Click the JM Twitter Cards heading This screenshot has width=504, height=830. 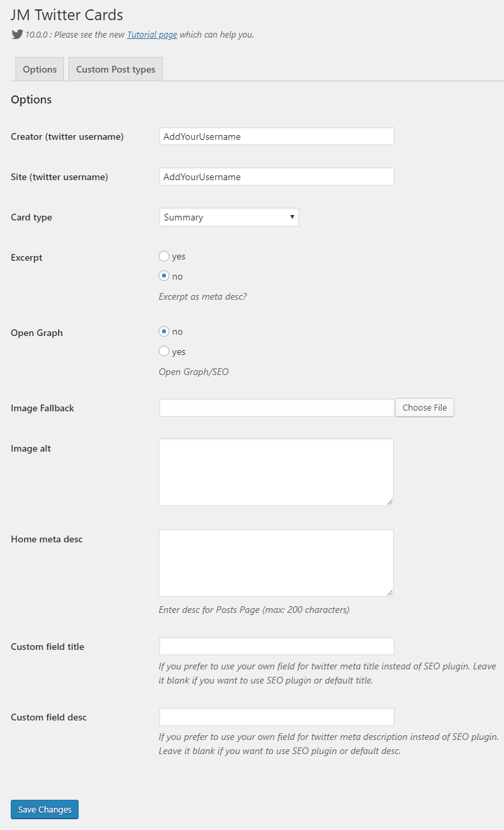pos(67,15)
